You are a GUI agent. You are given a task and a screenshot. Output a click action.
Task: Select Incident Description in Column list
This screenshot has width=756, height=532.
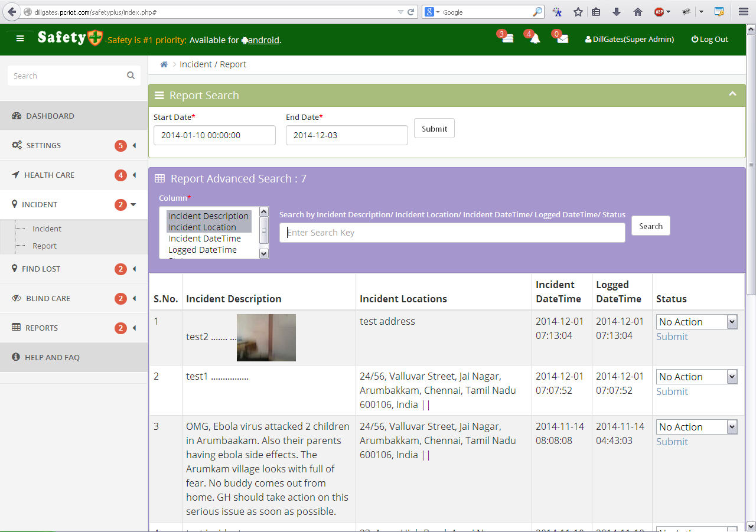click(208, 216)
